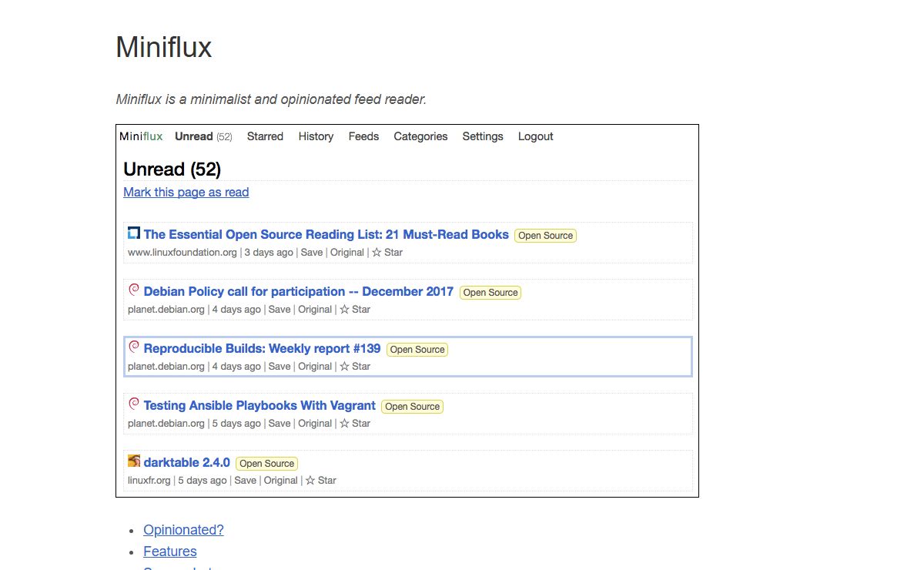
Task: Click Open Source tag on Testing Ansible entry
Action: click(x=413, y=407)
